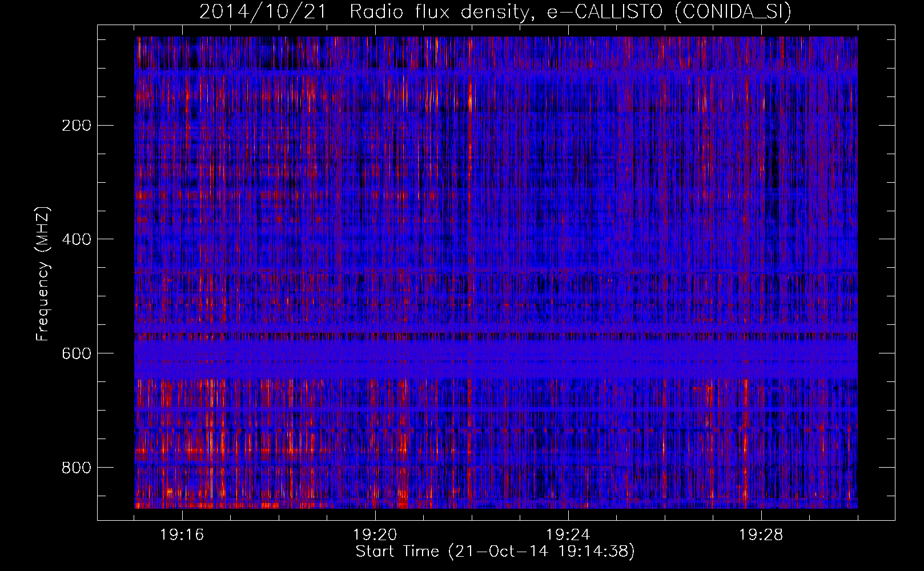Click the Start Time axis label
This screenshot has width=924, height=571.
(x=495, y=552)
